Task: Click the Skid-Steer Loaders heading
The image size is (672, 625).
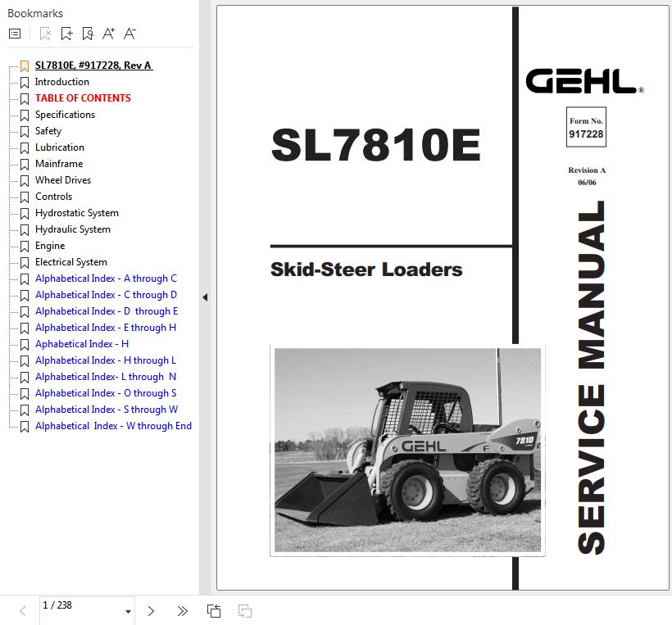Action: (366, 269)
